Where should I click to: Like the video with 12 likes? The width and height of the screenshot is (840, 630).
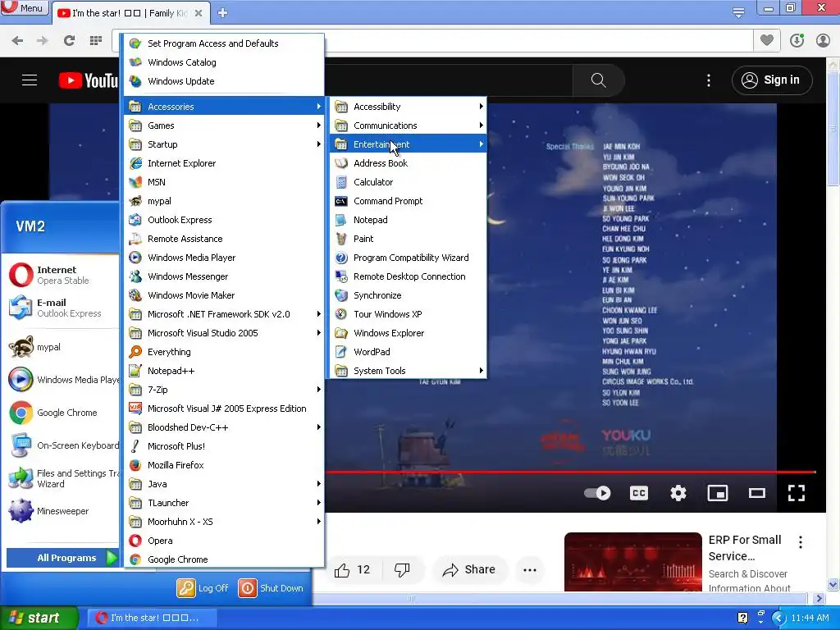[353, 570]
